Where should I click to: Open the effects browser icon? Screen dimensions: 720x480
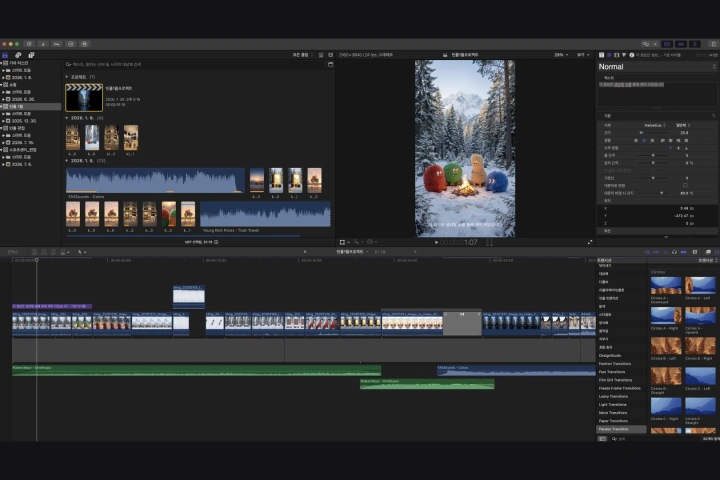click(x=708, y=252)
